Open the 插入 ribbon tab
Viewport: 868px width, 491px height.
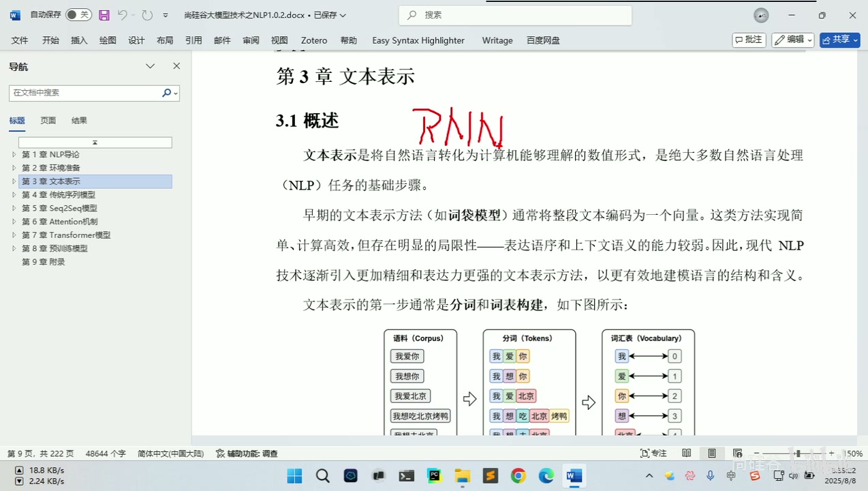coord(79,40)
